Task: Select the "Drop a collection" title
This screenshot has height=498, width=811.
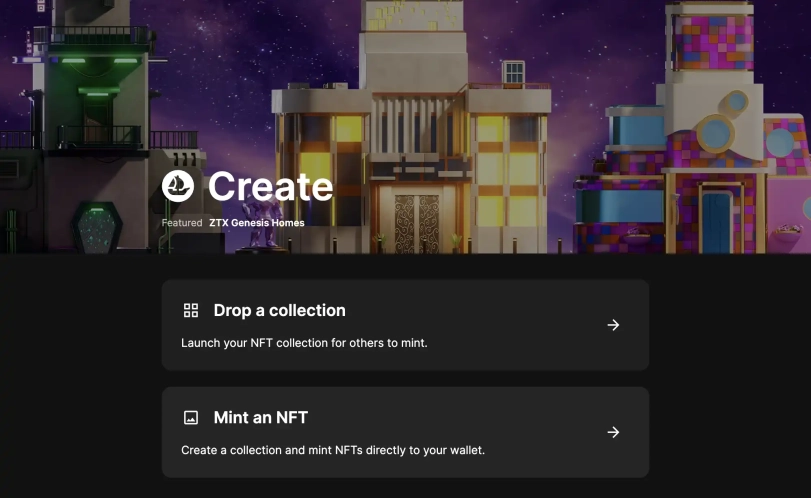Action: 279,311
